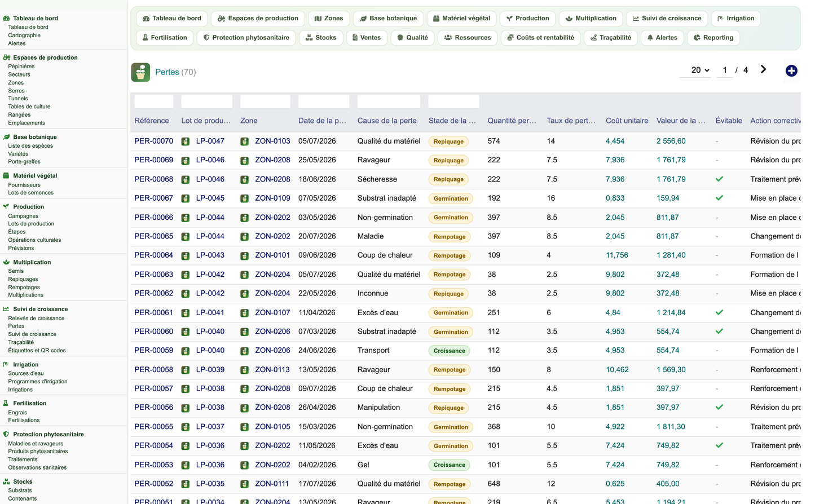Select Coûts et rentabilité tab
The width and height of the screenshot is (815, 504).
point(540,38)
